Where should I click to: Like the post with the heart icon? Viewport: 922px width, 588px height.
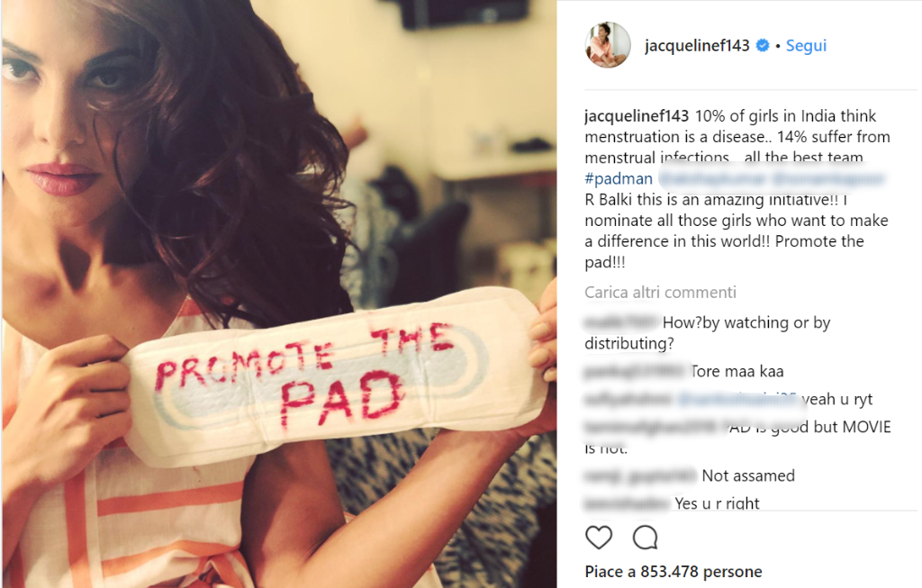coord(599,537)
